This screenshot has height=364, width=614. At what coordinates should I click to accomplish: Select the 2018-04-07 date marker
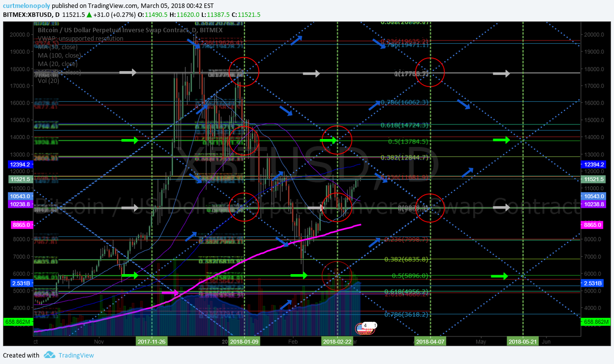pos(431,341)
